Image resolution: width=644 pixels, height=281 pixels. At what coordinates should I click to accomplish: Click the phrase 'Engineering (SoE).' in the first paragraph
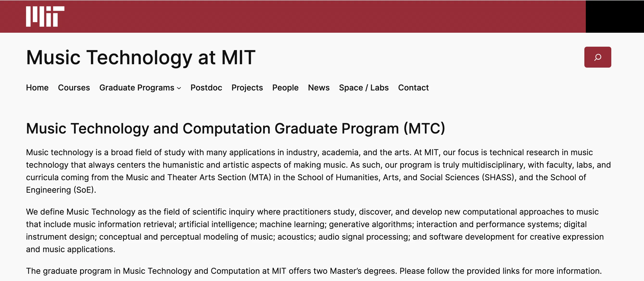(61, 190)
